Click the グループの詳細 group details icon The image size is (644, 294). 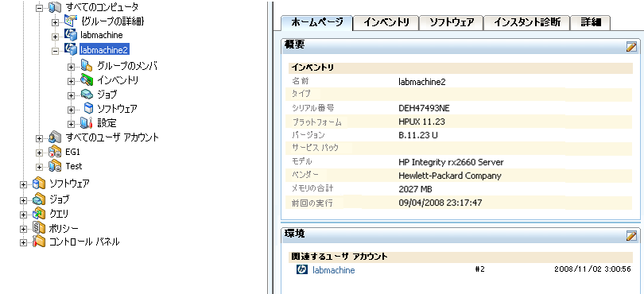click(71, 21)
